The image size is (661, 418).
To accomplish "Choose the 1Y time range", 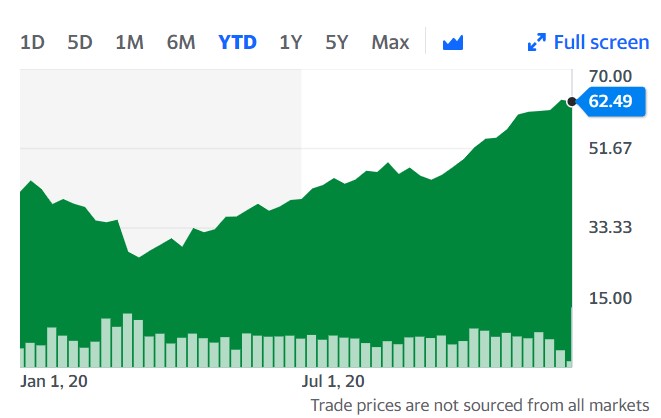I will tap(291, 42).
